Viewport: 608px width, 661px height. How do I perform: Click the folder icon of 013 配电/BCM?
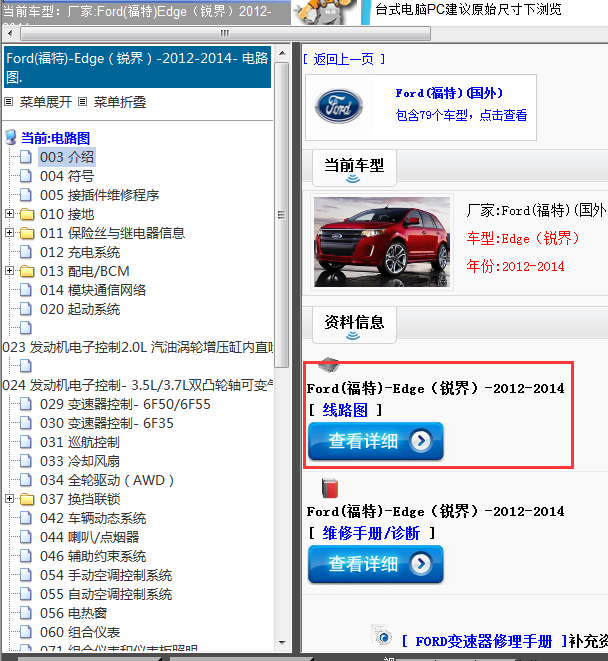27,271
